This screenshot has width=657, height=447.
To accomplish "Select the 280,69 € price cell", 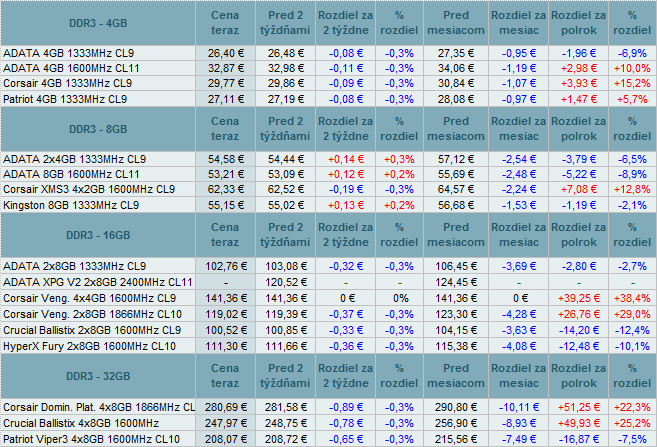I will click(226, 407).
